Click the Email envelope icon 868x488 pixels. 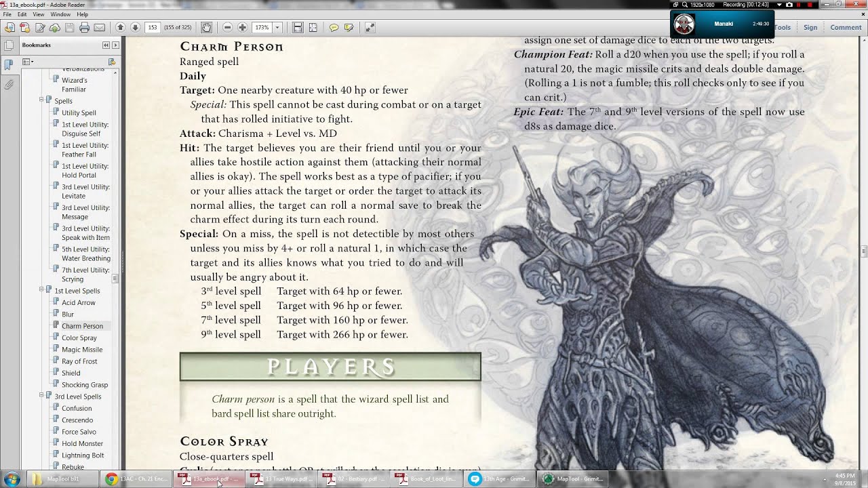click(x=99, y=28)
